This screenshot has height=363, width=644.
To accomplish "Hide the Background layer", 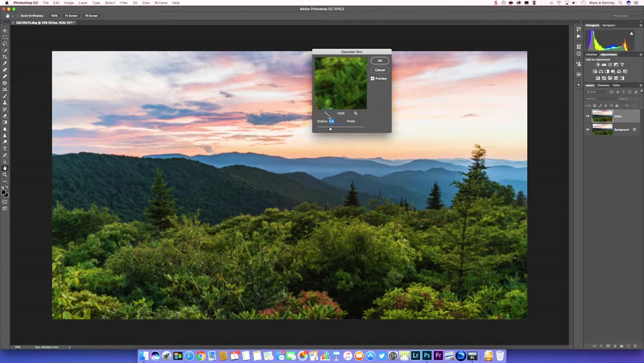I will [588, 129].
